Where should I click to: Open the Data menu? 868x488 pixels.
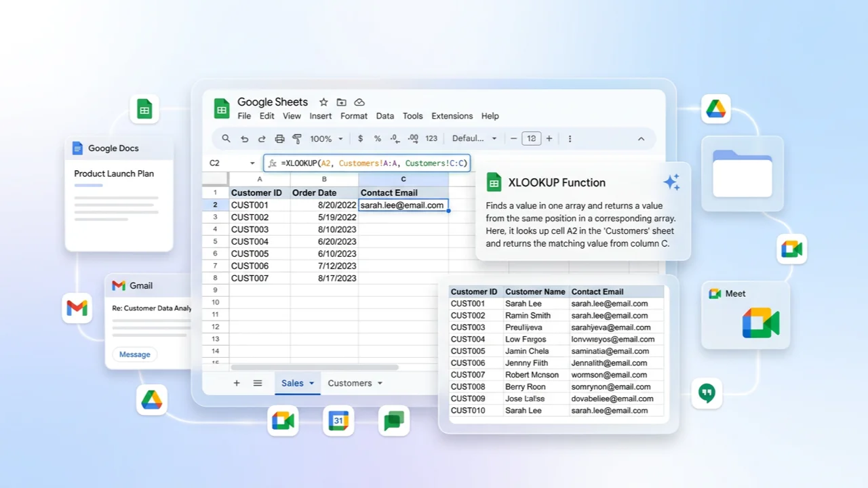tap(385, 116)
